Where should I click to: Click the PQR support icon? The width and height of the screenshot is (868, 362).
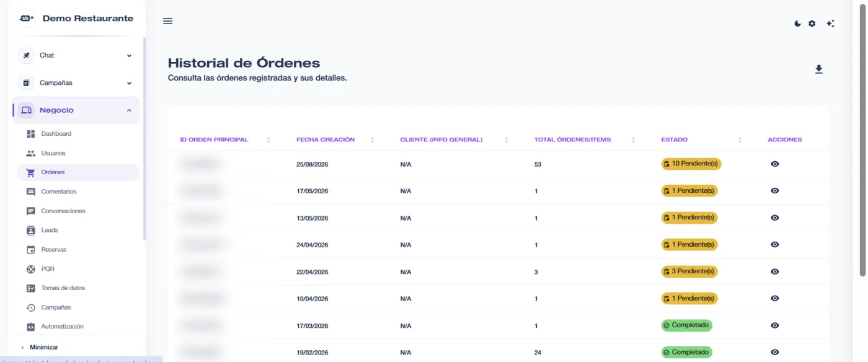[x=31, y=269]
